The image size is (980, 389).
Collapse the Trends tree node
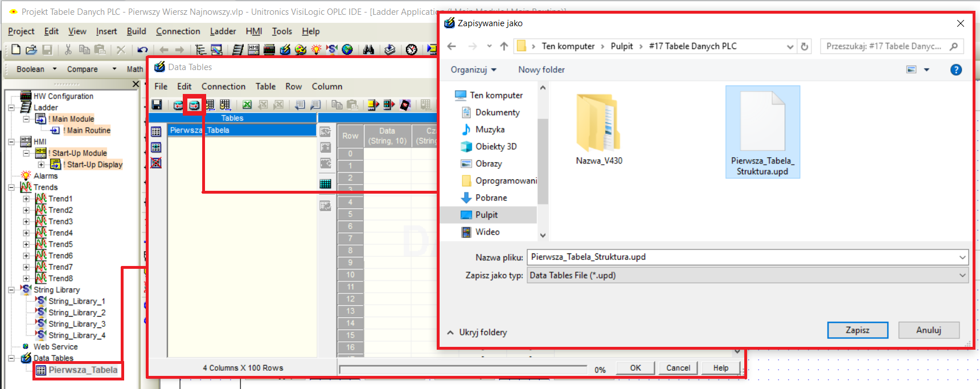11,187
